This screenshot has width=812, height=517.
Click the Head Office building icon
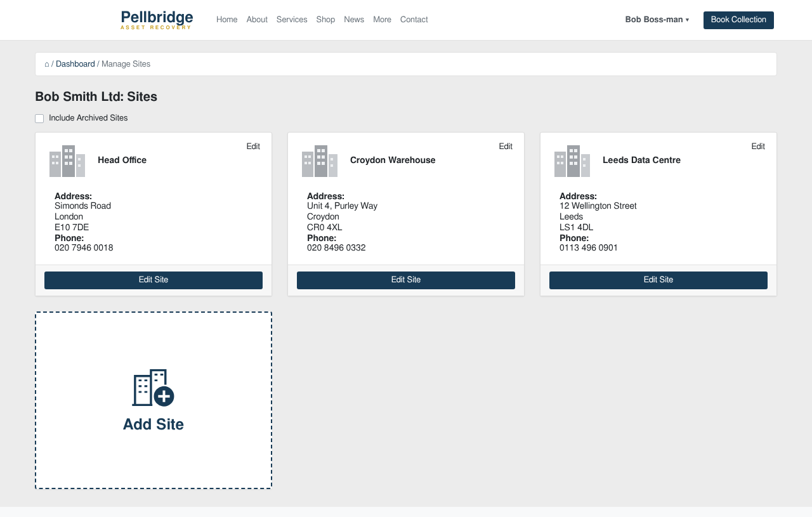click(x=67, y=161)
